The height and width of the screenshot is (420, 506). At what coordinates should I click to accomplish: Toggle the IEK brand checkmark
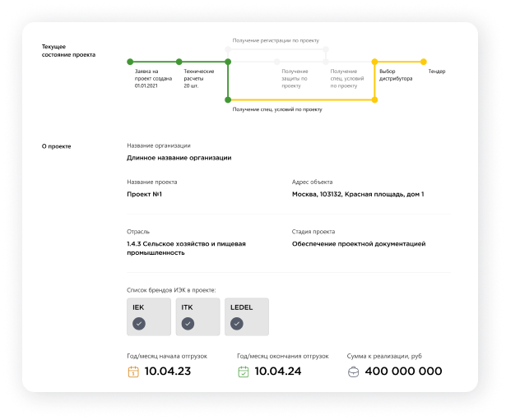click(138, 324)
